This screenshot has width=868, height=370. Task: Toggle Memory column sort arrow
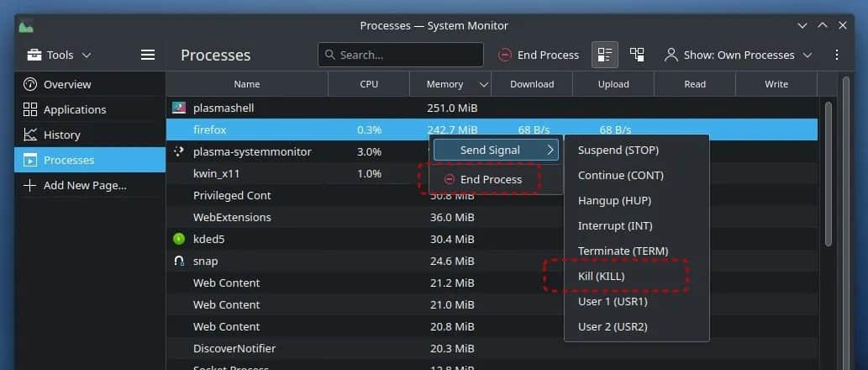point(484,84)
